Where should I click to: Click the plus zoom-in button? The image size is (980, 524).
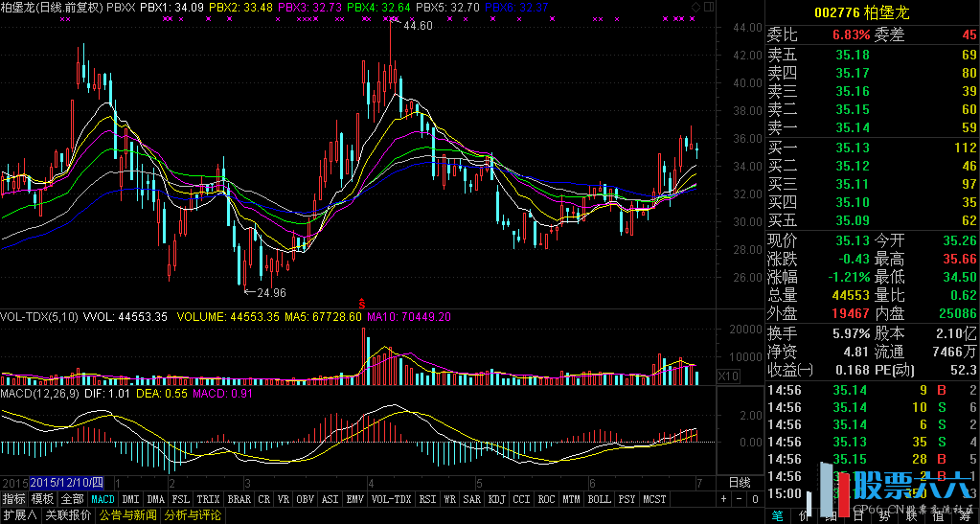coord(722,499)
